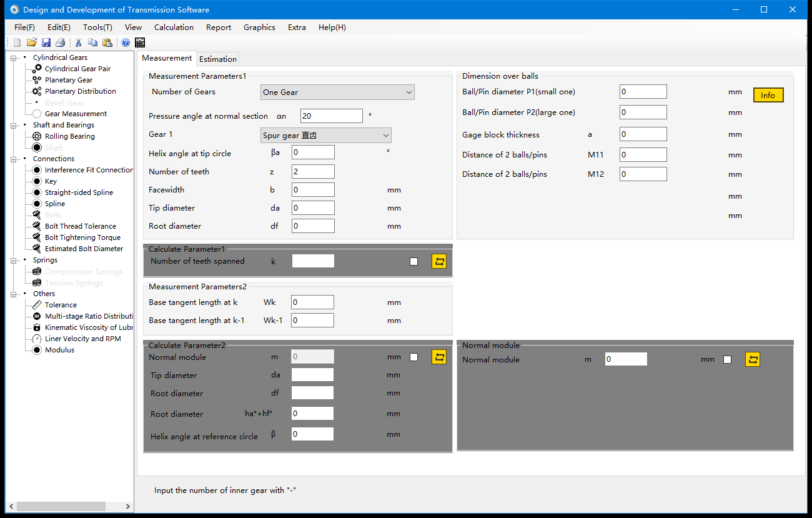
Task: Collapse the Springs tree node
Action: coord(14,260)
